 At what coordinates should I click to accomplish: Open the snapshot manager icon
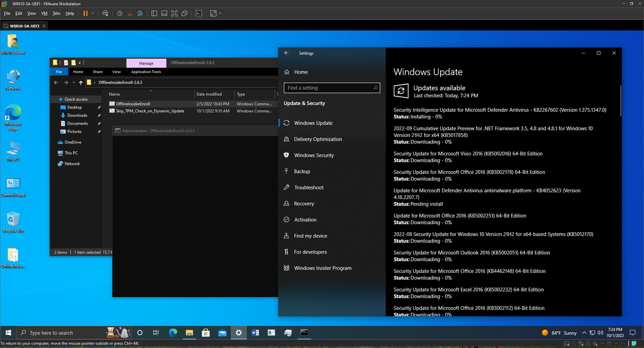(x=140, y=14)
